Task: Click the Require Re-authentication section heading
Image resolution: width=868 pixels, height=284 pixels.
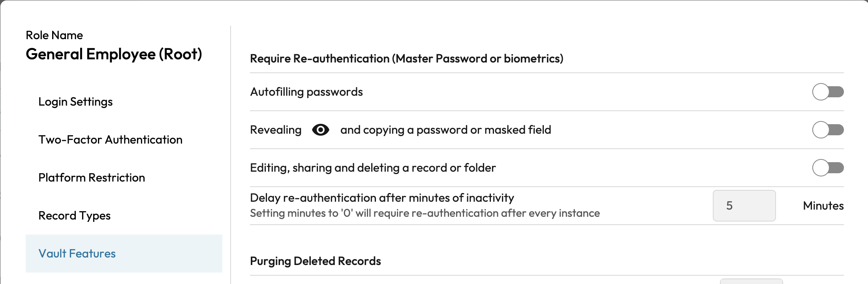Action: [x=406, y=59]
